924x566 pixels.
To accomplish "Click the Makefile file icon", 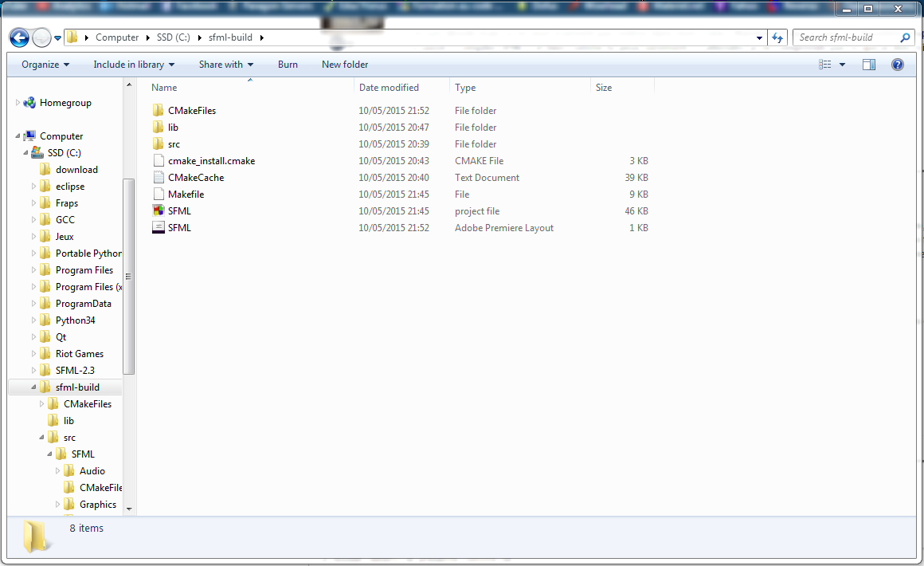I will click(x=159, y=195).
